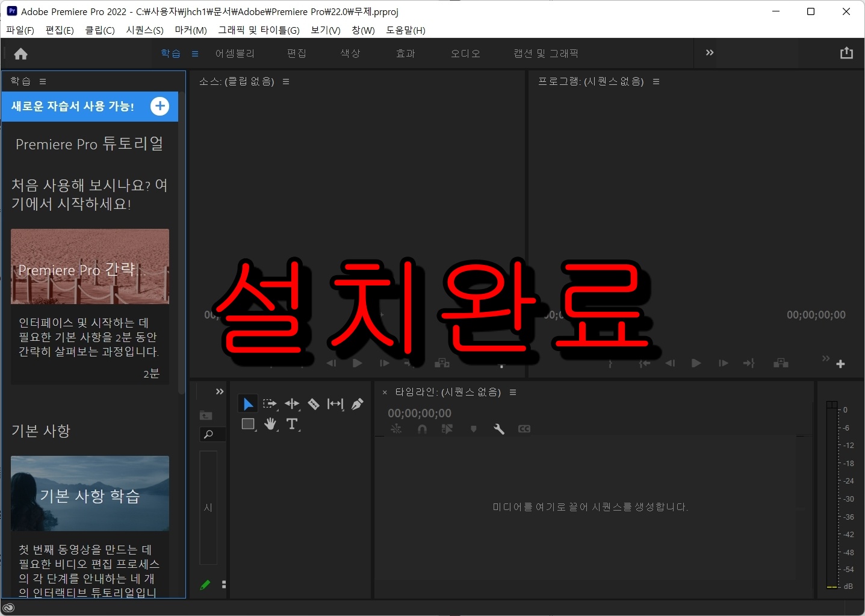The height and width of the screenshot is (616, 865).
Task: Switch to the 편집 workspace tab
Action: [296, 53]
